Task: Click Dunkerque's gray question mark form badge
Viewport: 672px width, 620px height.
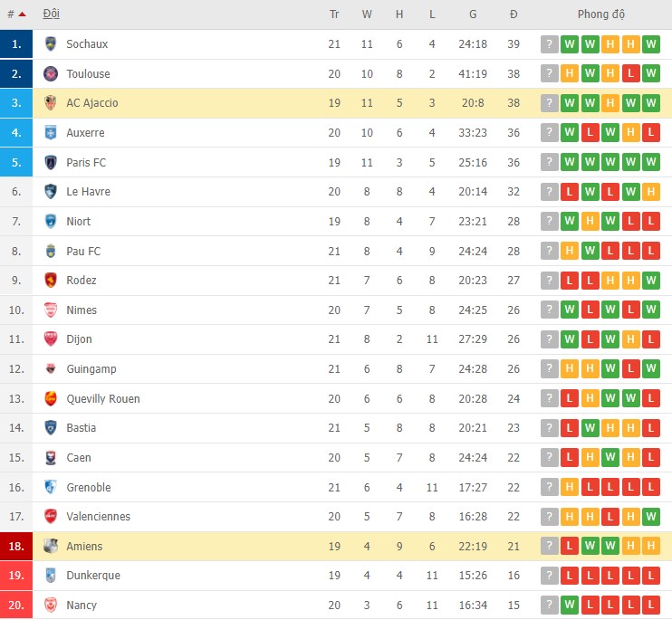Action: click(x=549, y=576)
